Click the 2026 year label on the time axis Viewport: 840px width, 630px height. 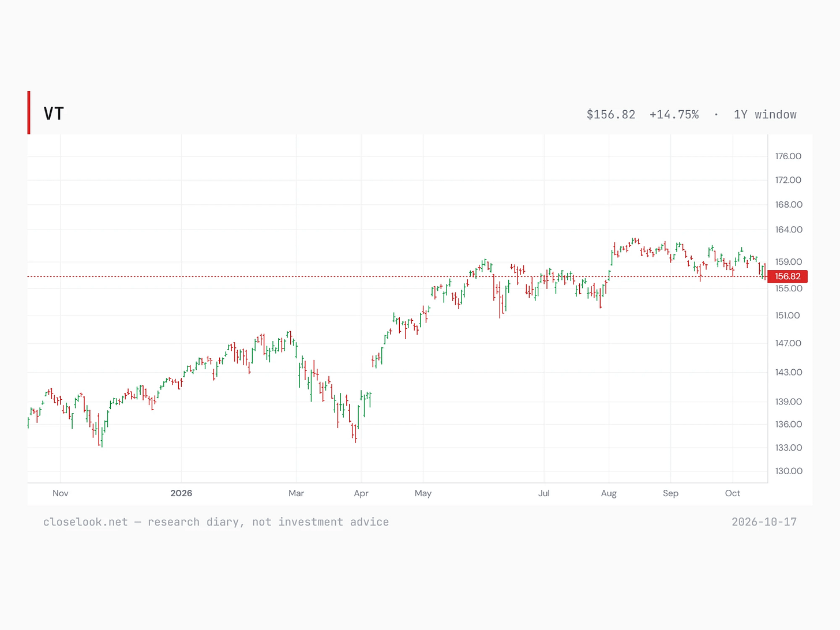[x=181, y=493]
